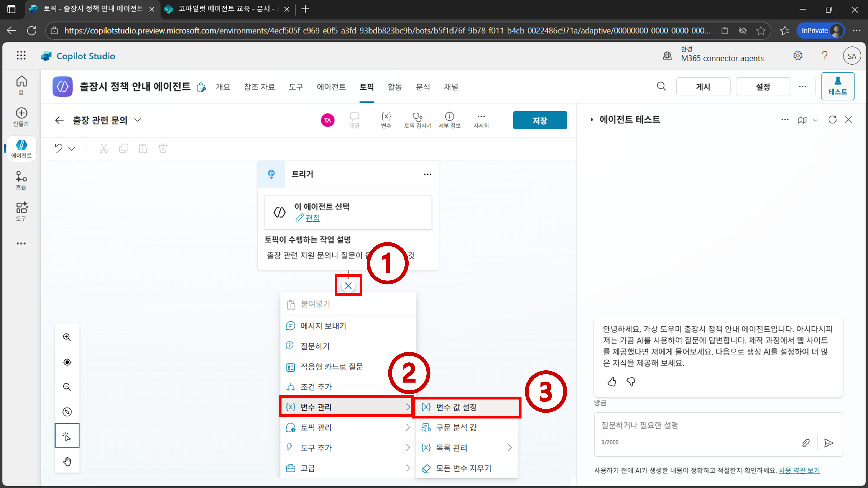
Task: Open the undo history dropdown arrow
Action: coord(72,149)
